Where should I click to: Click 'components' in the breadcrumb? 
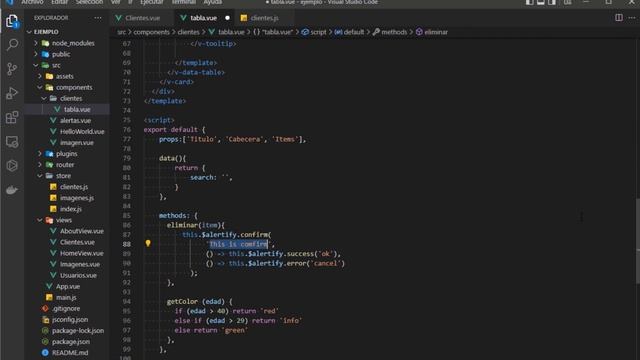pyautogui.click(x=151, y=32)
